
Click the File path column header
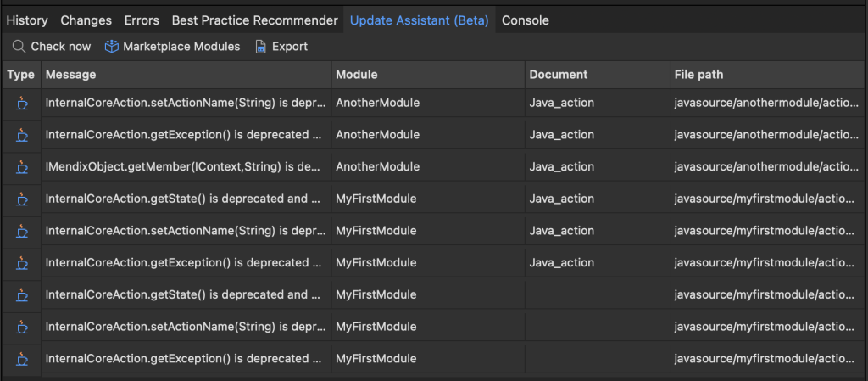click(698, 75)
